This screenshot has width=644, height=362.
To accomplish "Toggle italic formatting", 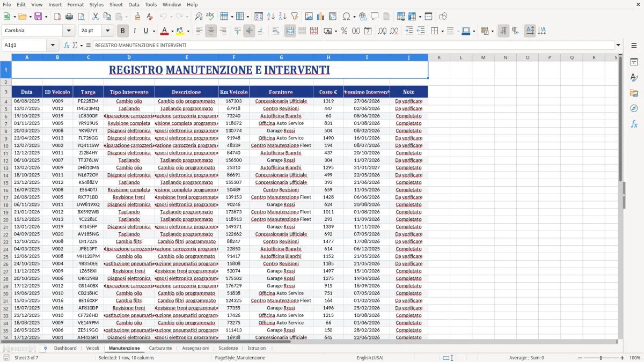I will [135, 31].
